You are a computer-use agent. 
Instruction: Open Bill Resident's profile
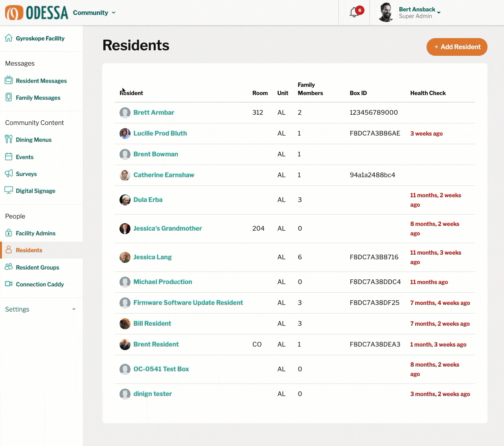[x=152, y=323]
